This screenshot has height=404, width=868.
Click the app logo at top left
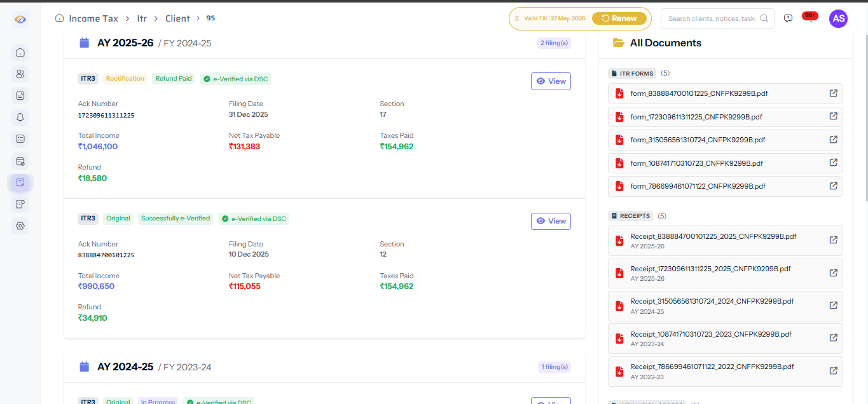coord(20,19)
